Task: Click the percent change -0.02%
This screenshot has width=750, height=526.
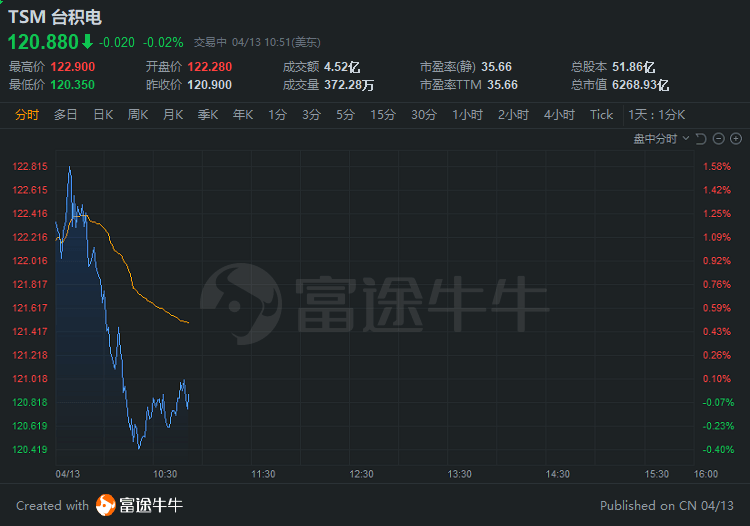Action: tap(163, 43)
